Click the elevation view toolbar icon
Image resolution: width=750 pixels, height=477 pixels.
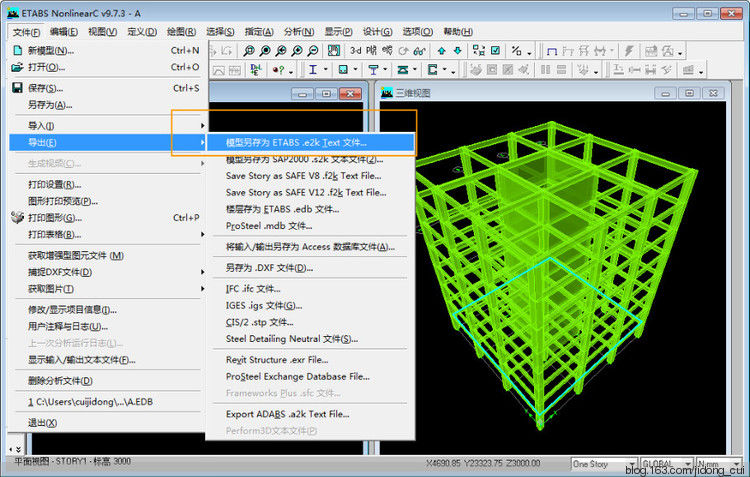[387, 51]
